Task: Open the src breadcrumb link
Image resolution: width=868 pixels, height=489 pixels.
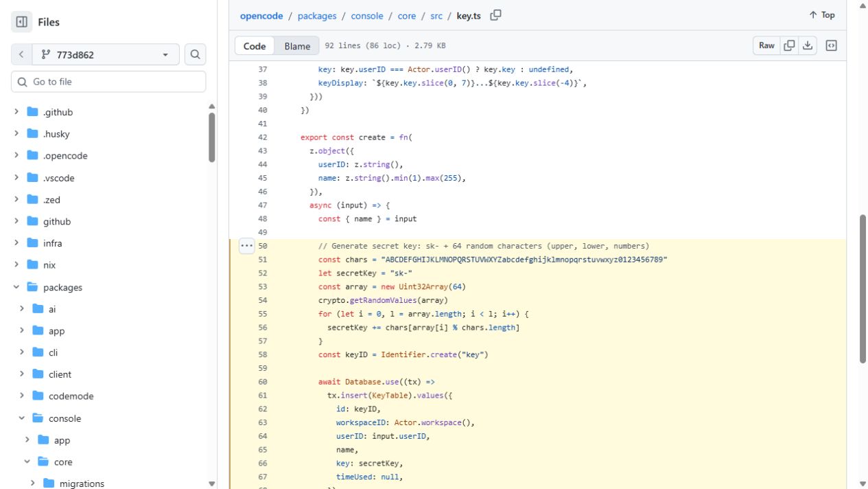Action: [x=436, y=16]
